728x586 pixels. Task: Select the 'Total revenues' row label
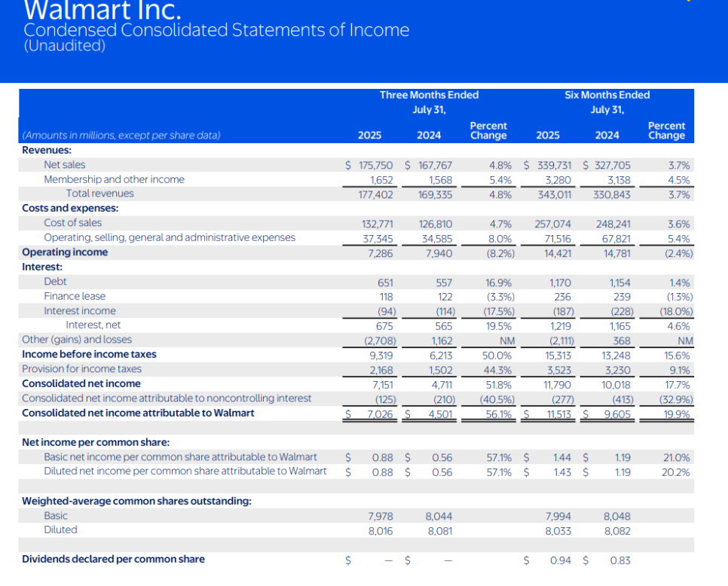pyautogui.click(x=99, y=194)
